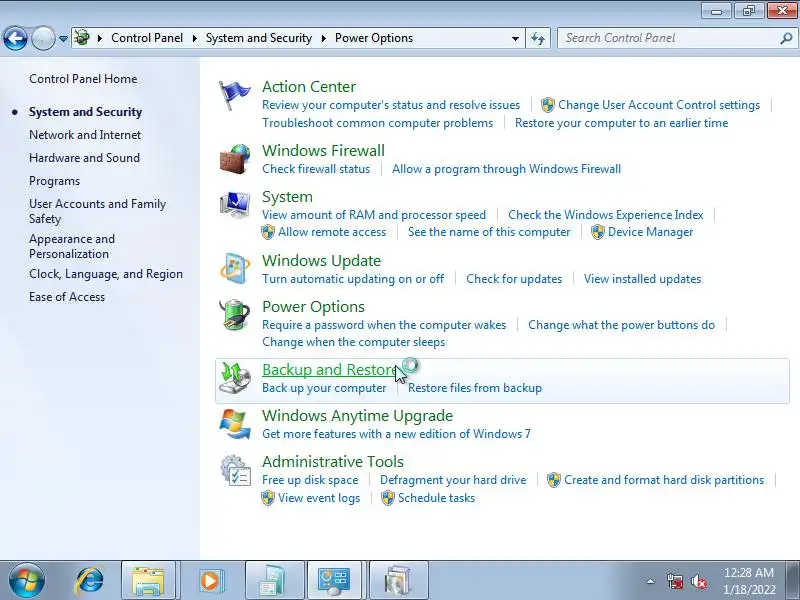Screen dimensions: 800x600
Task: Click Power Options breadcrumb segment
Action: point(374,38)
